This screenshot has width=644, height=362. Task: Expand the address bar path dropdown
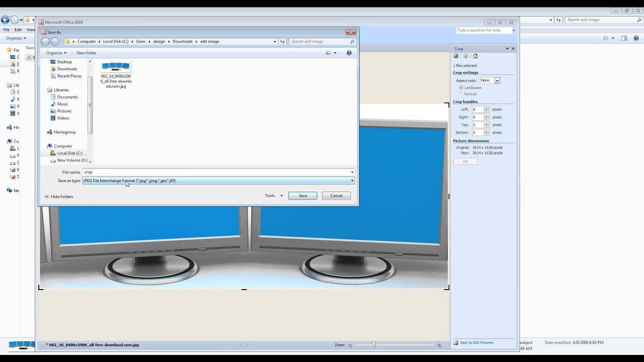click(x=275, y=42)
